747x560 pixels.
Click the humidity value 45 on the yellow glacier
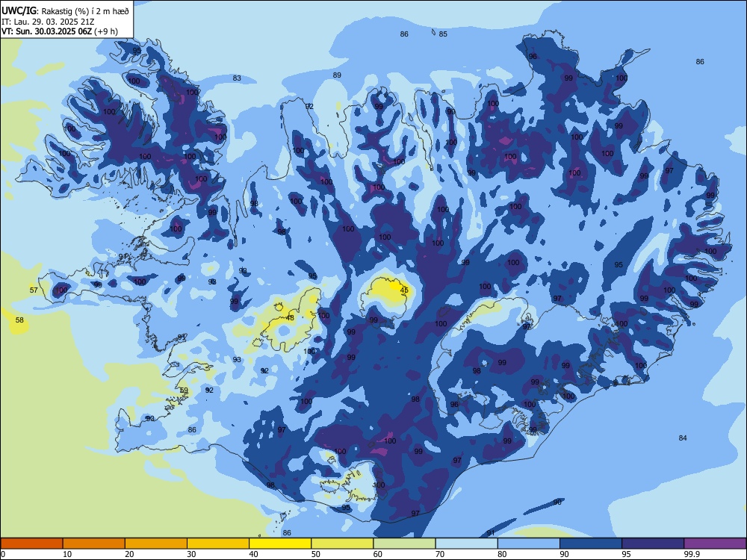point(404,290)
